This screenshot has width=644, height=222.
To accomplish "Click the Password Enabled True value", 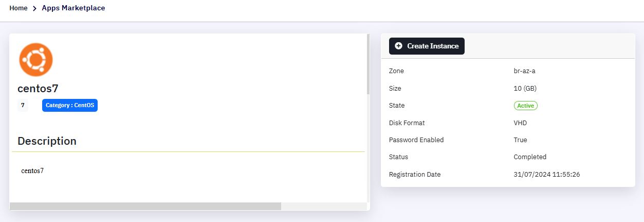I will tap(520, 140).
